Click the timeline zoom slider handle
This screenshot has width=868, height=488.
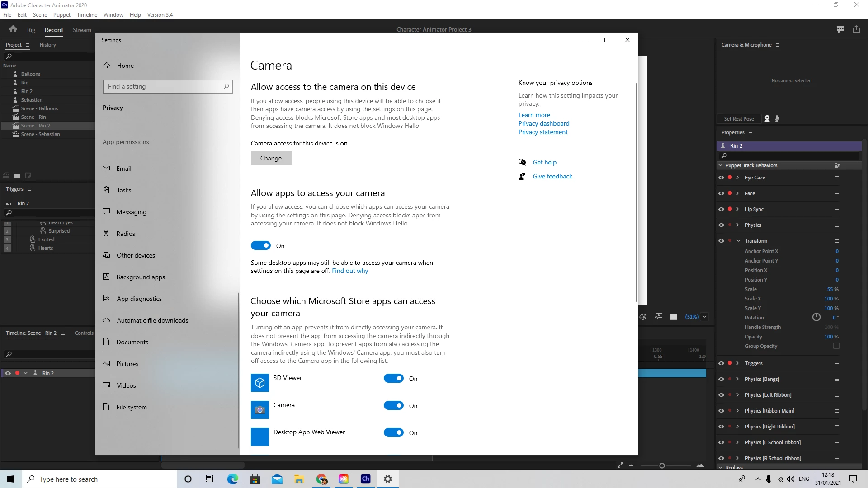pyautogui.click(x=662, y=465)
